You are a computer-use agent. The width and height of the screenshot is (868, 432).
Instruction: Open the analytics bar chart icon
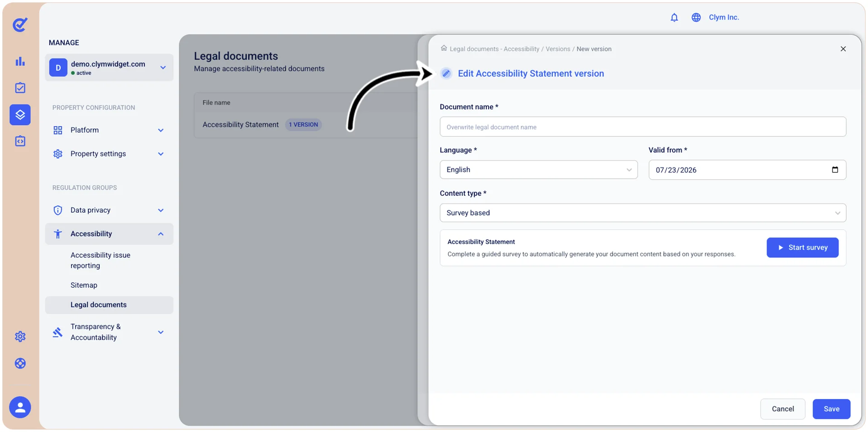coord(20,61)
